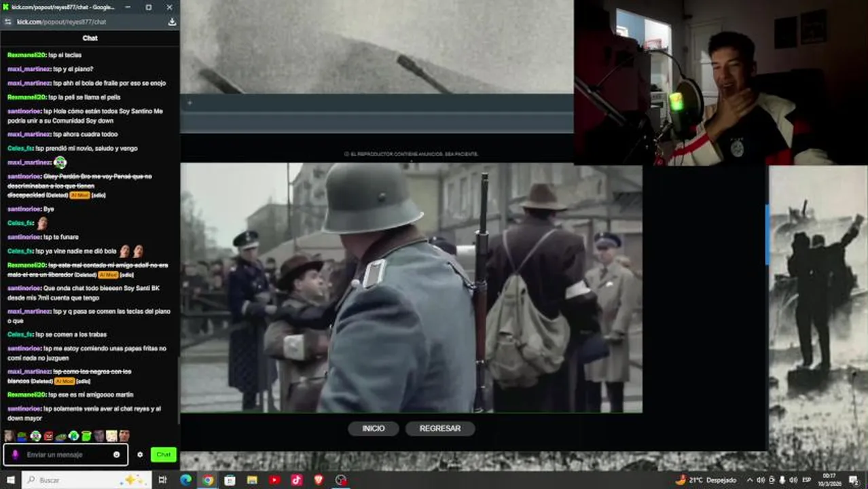Pick the last face emote in the emote row
Screen dimensions: 868x489
(x=124, y=435)
